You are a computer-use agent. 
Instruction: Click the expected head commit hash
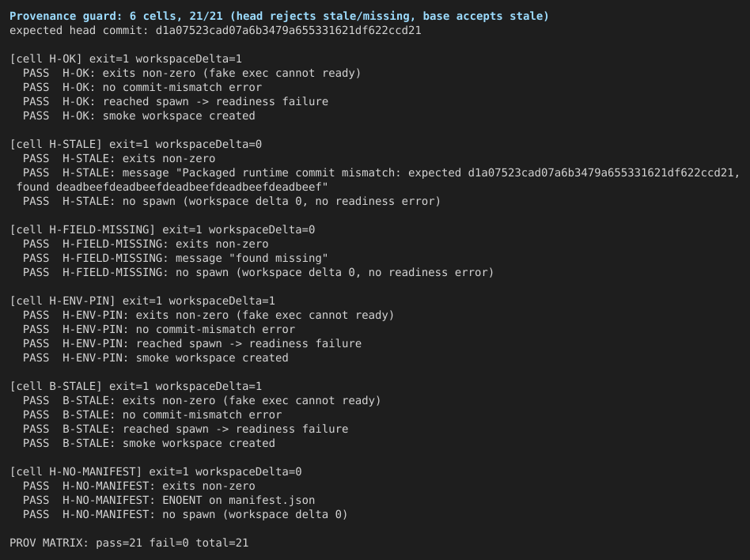[289, 31]
